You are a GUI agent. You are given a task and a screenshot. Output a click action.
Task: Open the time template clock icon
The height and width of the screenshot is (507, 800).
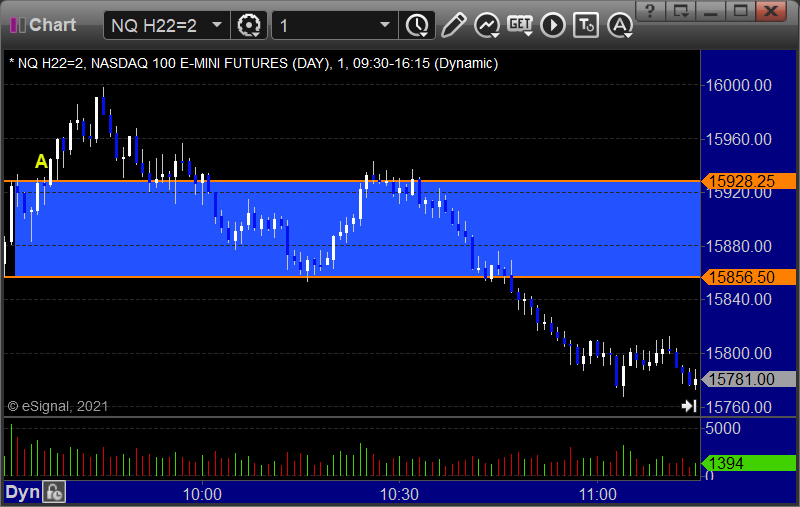(418, 26)
